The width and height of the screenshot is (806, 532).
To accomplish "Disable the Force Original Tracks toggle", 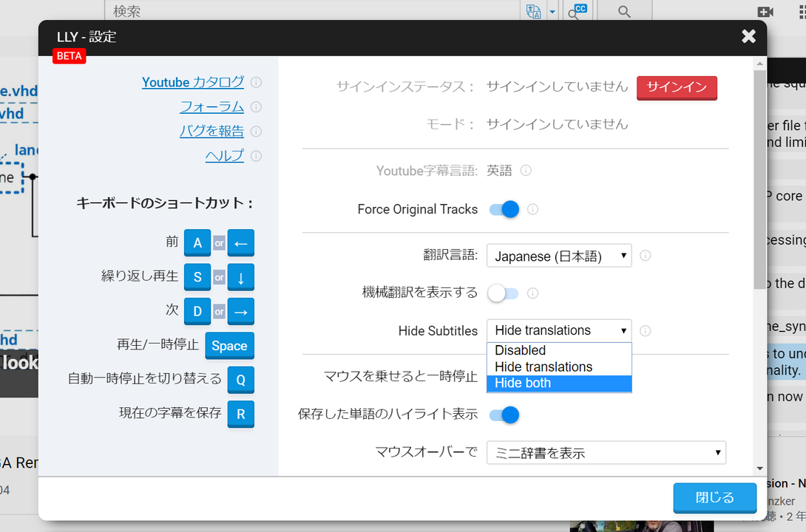I will [x=504, y=210].
